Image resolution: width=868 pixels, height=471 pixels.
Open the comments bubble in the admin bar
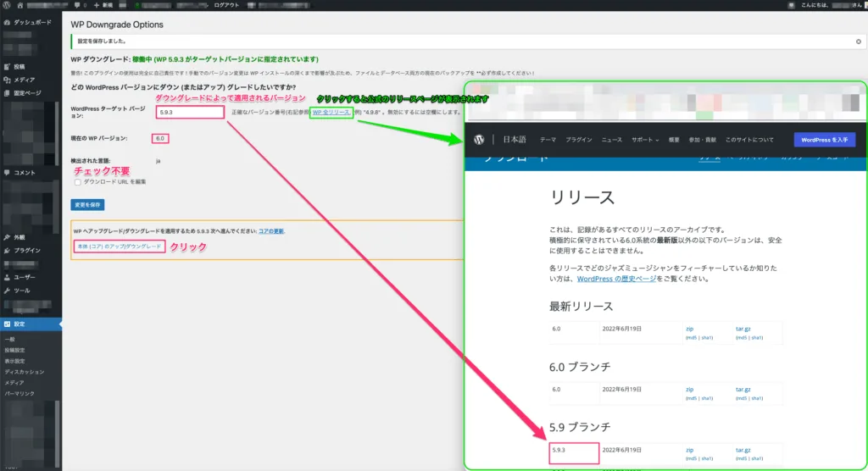coord(77,5)
